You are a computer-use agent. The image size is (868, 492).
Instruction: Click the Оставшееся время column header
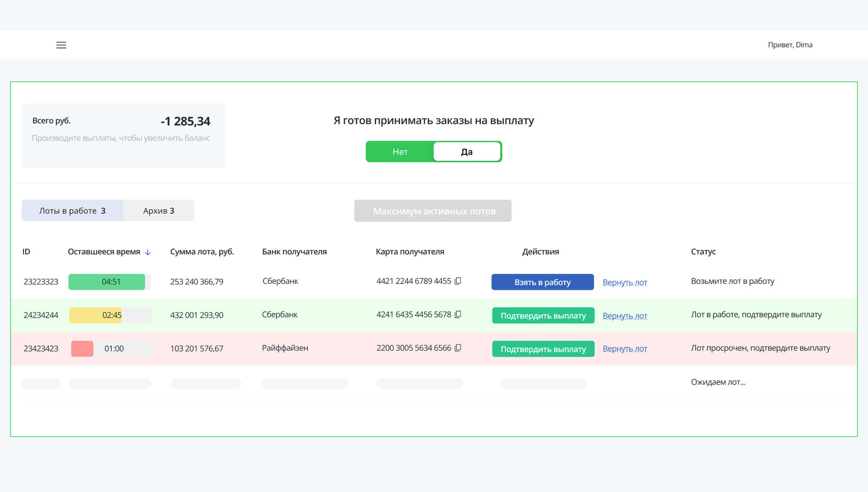pyautogui.click(x=104, y=252)
